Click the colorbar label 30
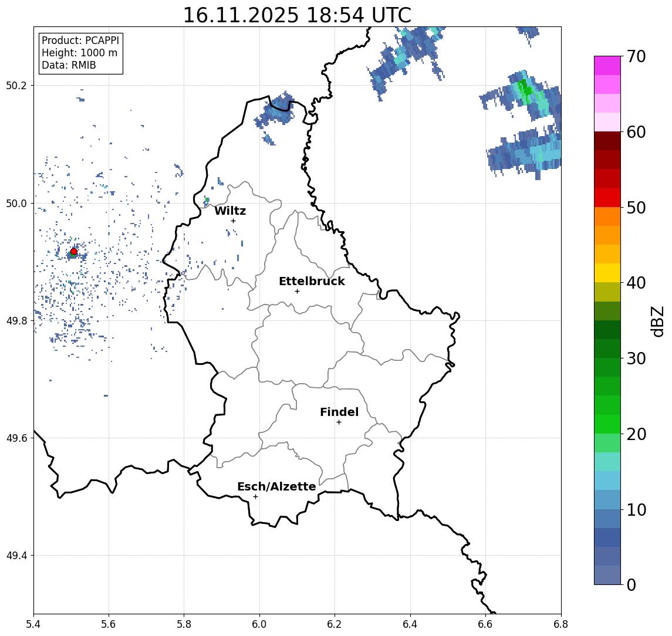The image size is (672, 636). [636, 358]
